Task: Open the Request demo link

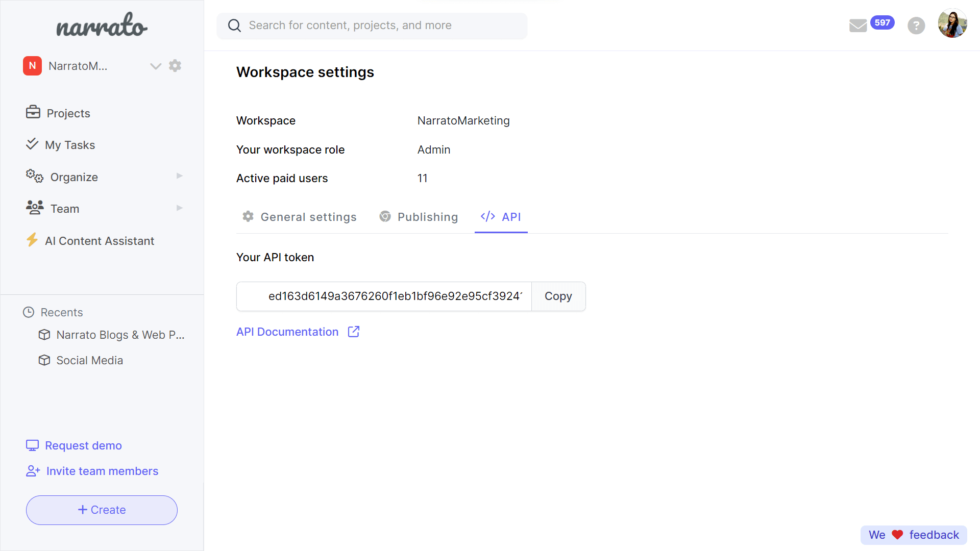Action: 83,445
